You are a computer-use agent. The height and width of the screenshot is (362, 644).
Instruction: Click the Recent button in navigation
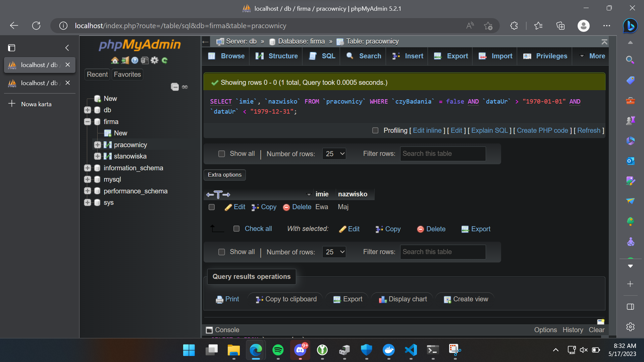coord(97,74)
